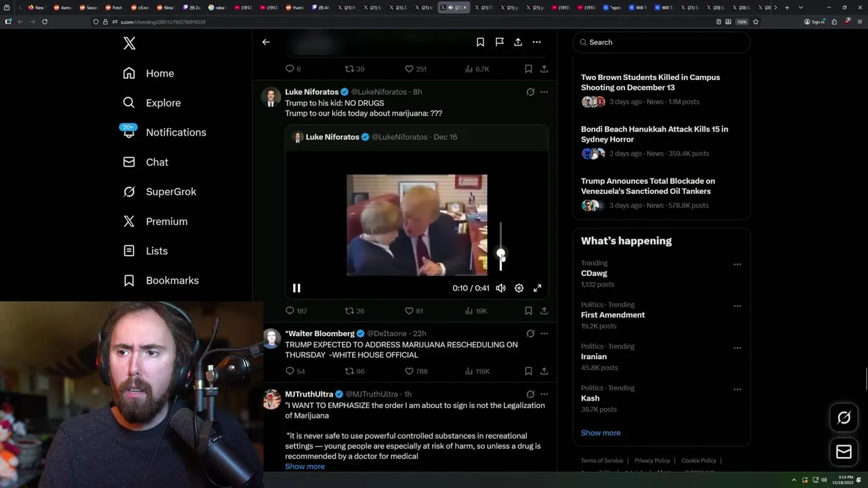
Task: Open MJTruthUltra profile name
Action: [x=309, y=394]
